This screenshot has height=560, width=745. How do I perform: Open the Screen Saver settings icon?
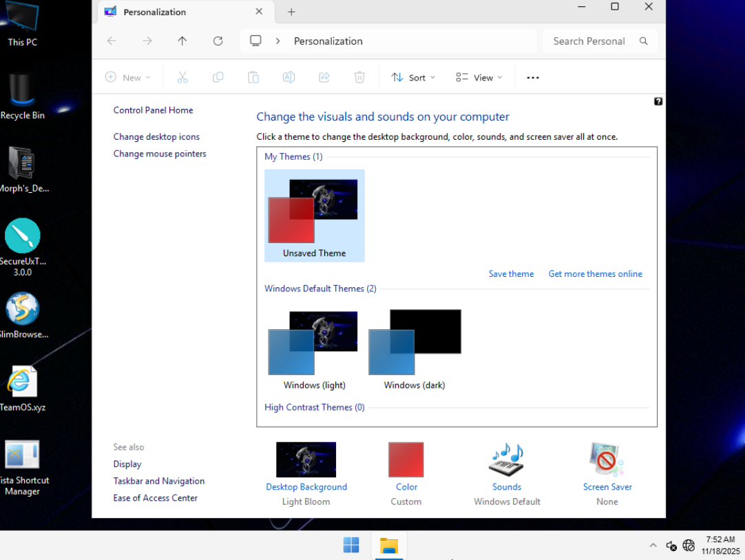607,460
